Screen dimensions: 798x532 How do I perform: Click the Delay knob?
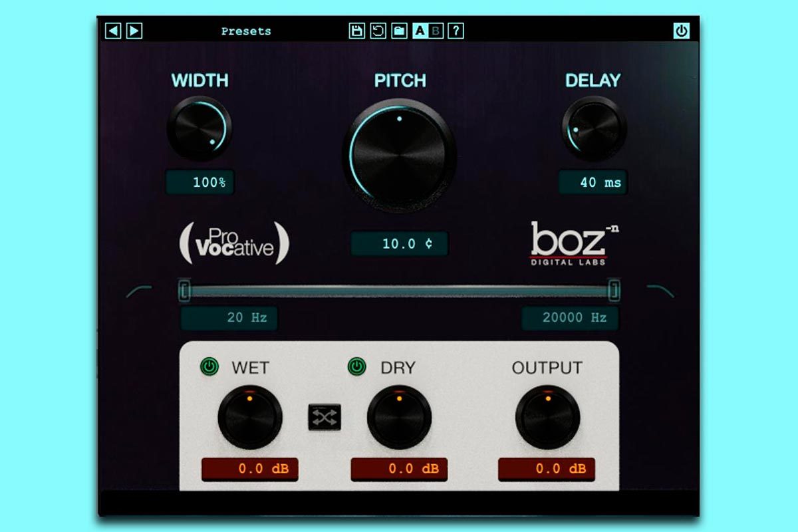pos(594,128)
